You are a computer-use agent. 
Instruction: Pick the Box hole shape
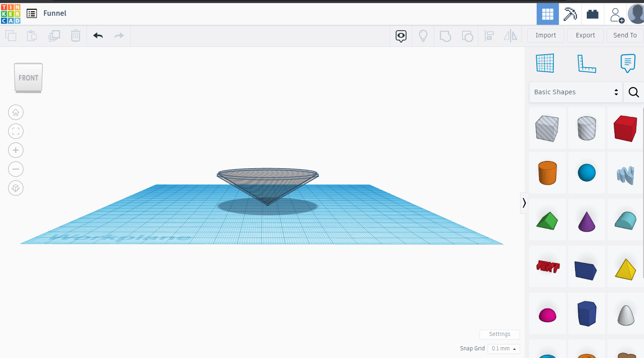(x=547, y=128)
